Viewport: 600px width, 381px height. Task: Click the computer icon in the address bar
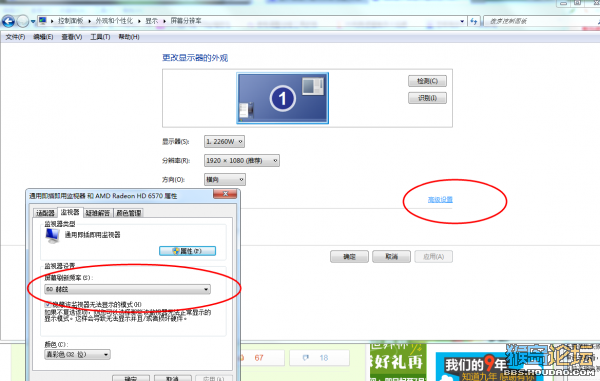(x=42, y=21)
